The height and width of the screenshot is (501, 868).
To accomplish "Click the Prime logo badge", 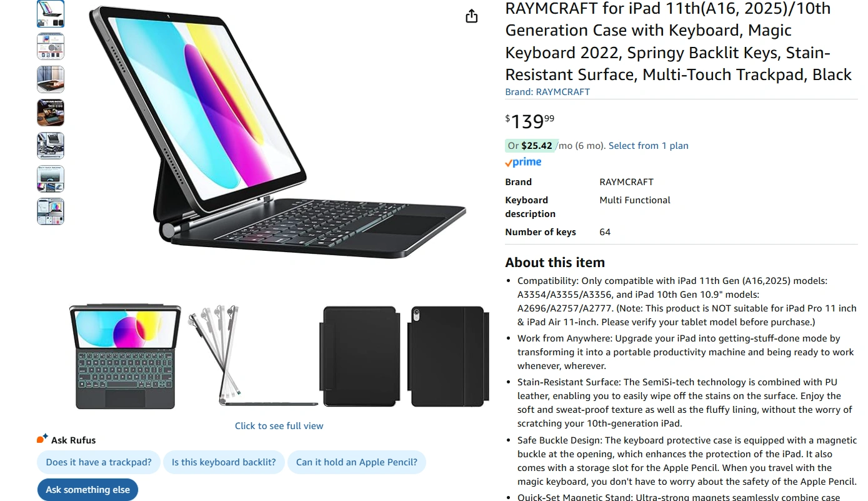I will (523, 163).
